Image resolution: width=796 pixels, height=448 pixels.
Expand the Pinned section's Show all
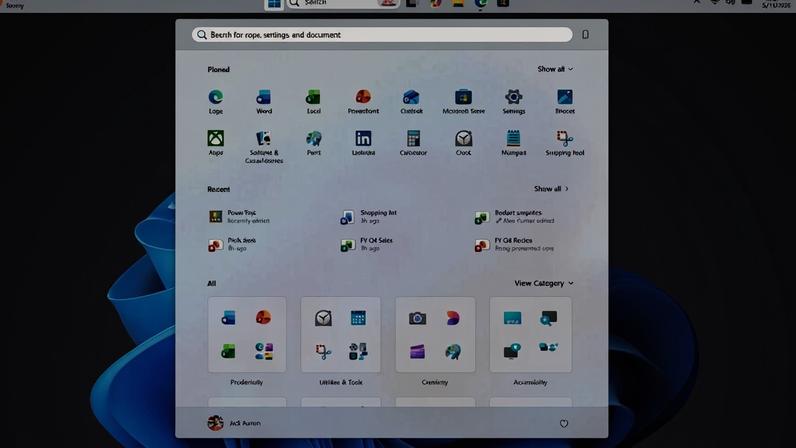point(555,69)
